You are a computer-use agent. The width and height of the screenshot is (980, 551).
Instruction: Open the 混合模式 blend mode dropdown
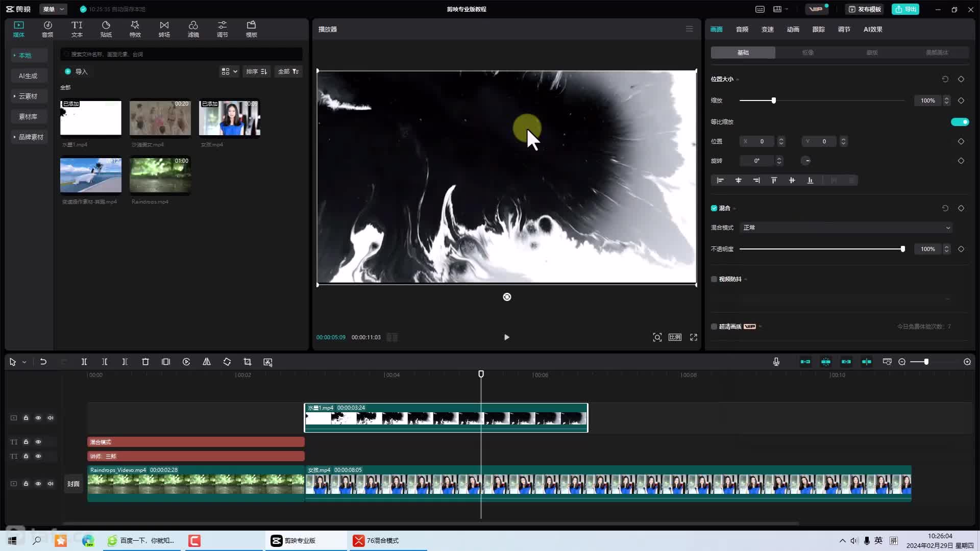point(846,228)
